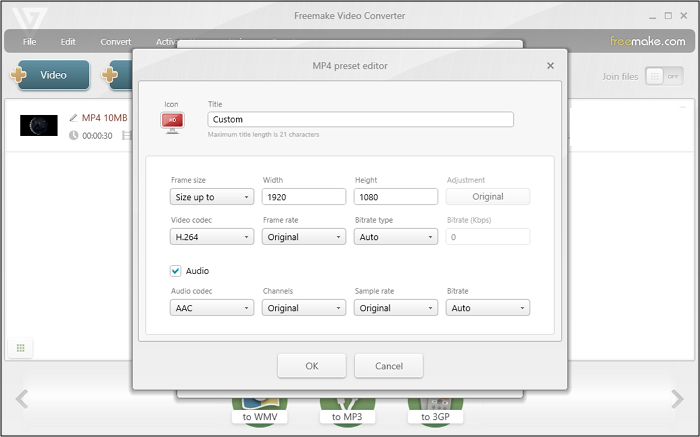Screen dimensions: 700x437
Task: Open the Audio codec AAC dropdown
Action: coord(212,308)
